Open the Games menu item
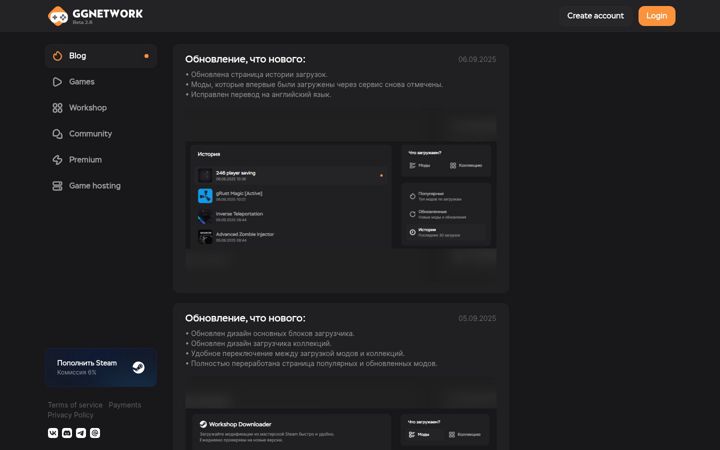The image size is (720, 450). tap(101, 82)
